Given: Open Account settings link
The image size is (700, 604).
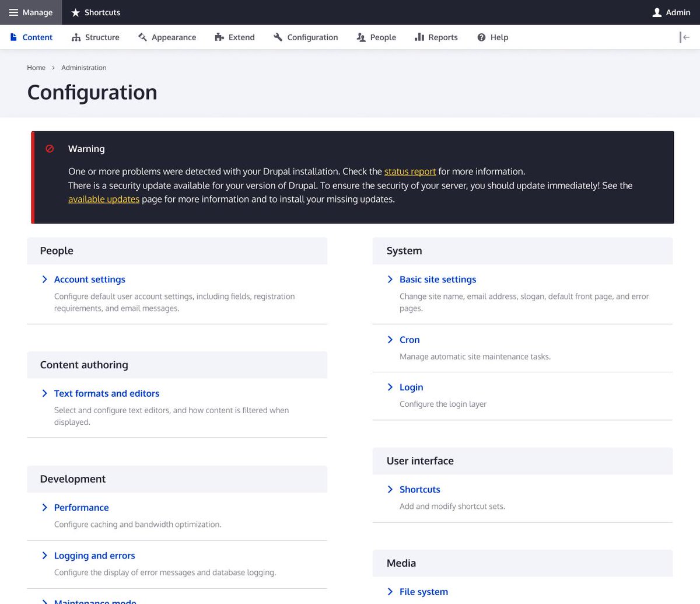Looking at the screenshot, I should click(90, 280).
